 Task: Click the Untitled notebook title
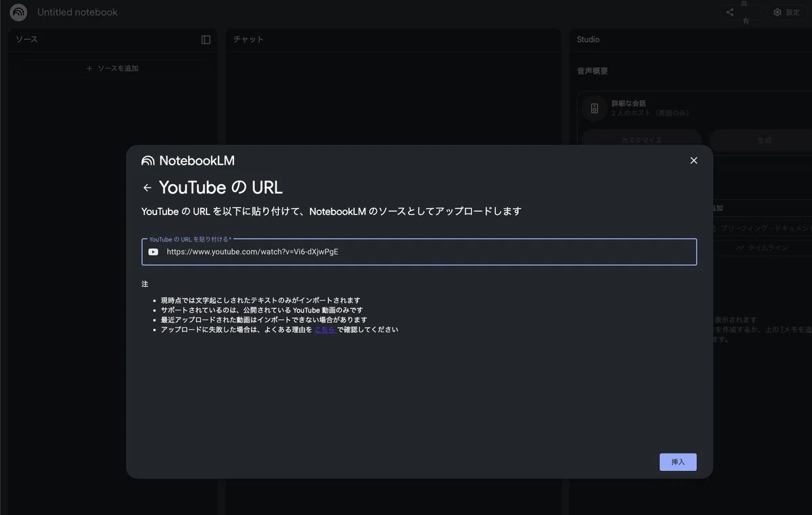pyautogui.click(x=77, y=12)
